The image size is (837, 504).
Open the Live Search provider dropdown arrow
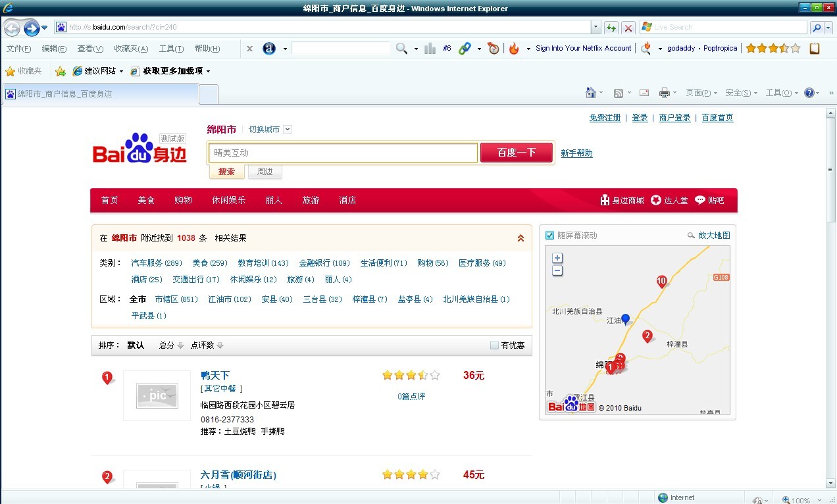pos(828,28)
